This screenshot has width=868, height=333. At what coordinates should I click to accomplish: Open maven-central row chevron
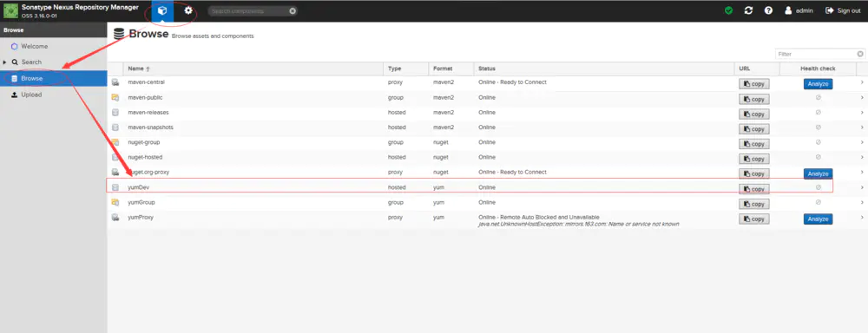[x=861, y=82]
